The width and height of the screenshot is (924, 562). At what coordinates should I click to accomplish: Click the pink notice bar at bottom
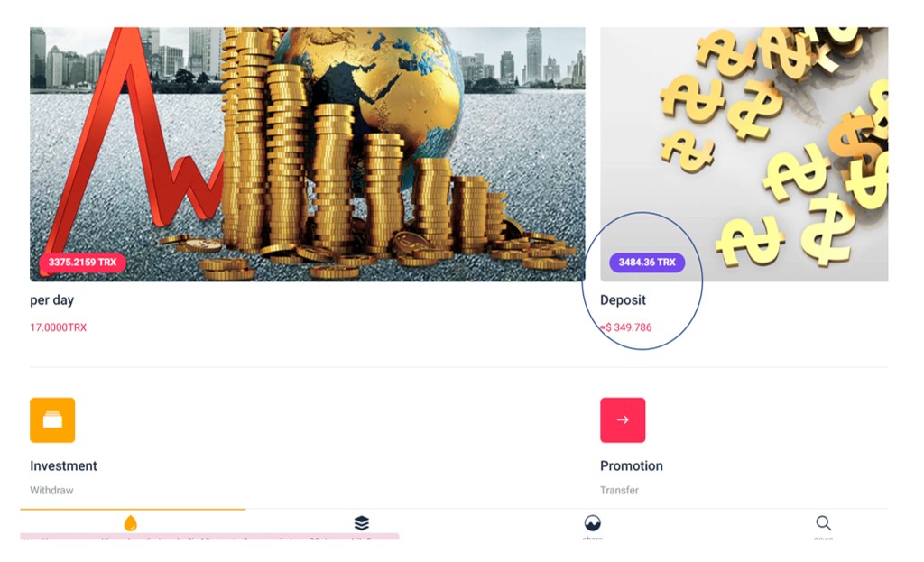click(x=209, y=537)
